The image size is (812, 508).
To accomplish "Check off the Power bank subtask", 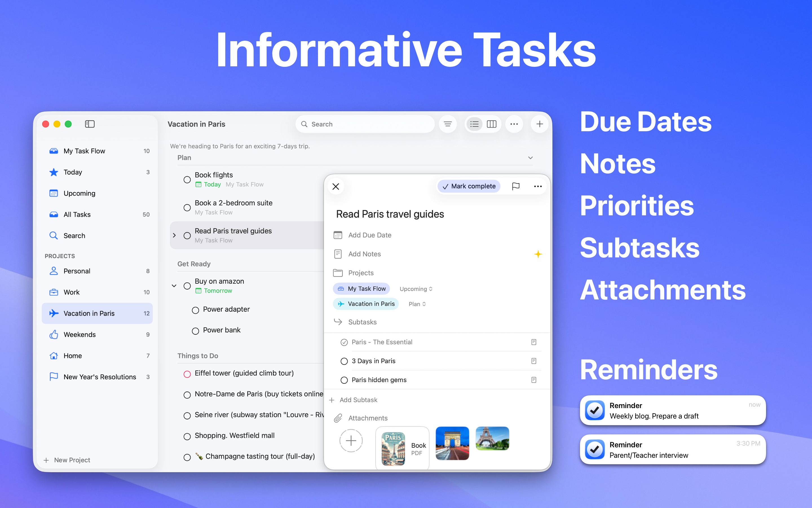I will click(195, 331).
